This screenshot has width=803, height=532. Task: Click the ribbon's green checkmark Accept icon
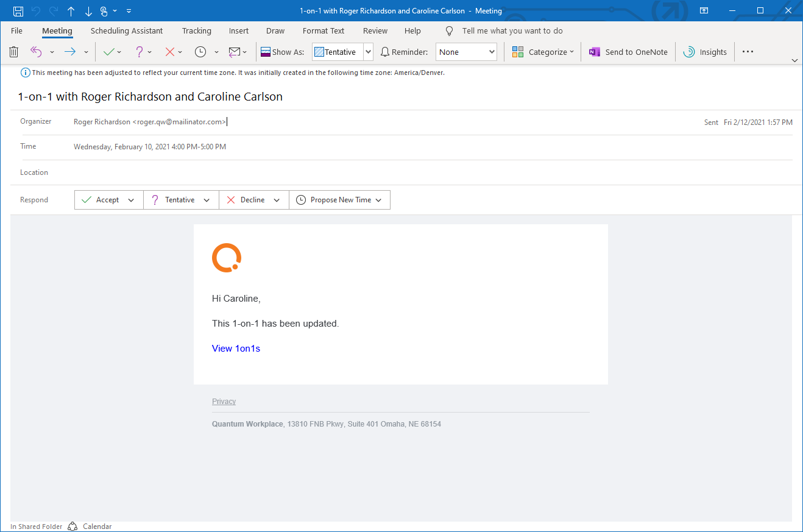(108, 52)
